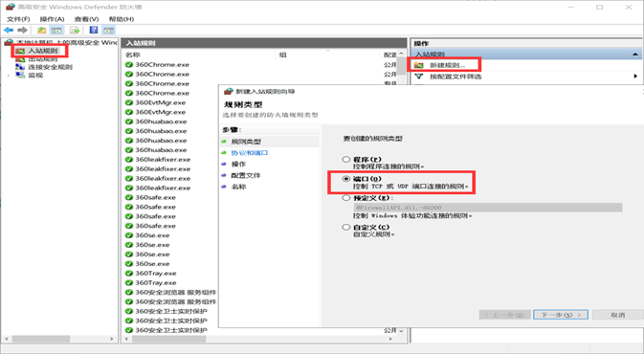Click the left tree scroll-left arrow

(6, 340)
